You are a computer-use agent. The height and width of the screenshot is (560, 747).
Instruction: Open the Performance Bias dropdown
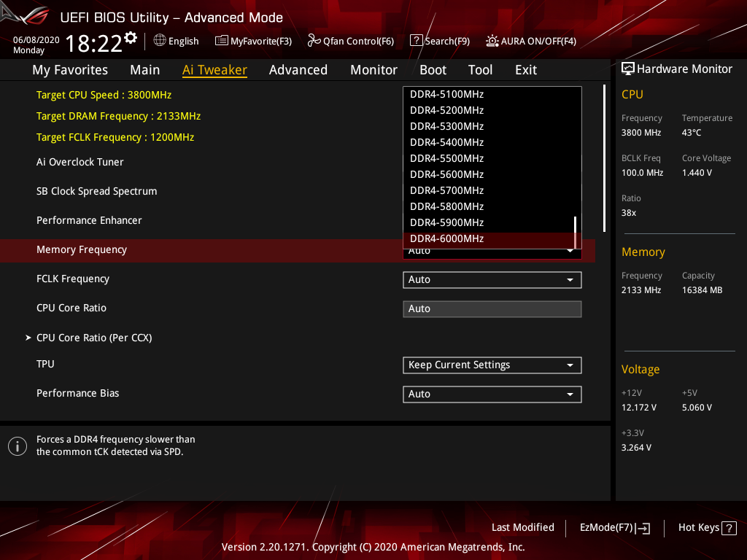click(492, 394)
